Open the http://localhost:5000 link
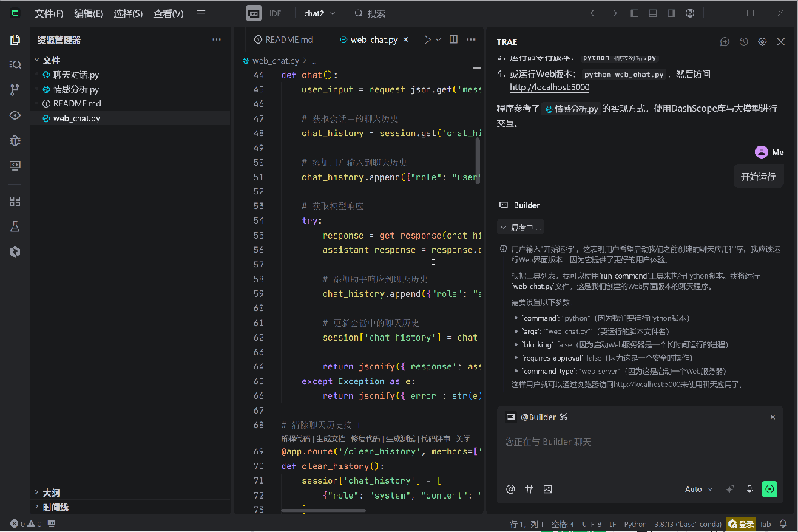 tap(550, 87)
